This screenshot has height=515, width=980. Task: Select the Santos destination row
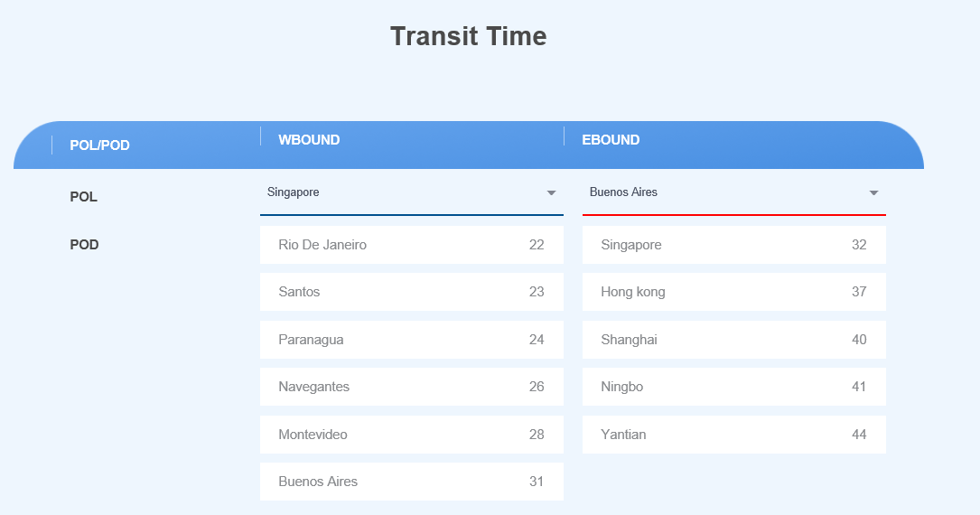coord(411,292)
